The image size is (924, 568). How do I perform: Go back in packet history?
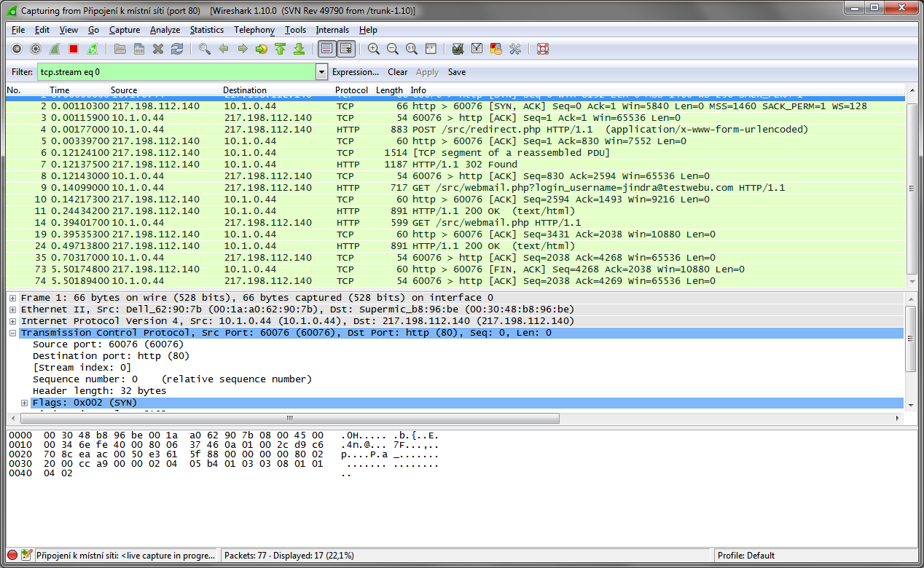(x=224, y=49)
